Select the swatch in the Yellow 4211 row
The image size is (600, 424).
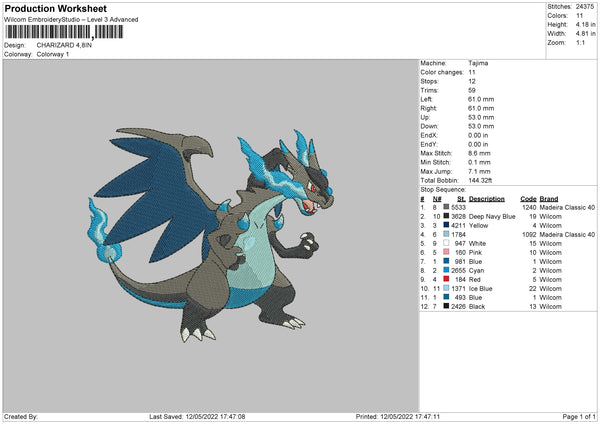click(446, 225)
